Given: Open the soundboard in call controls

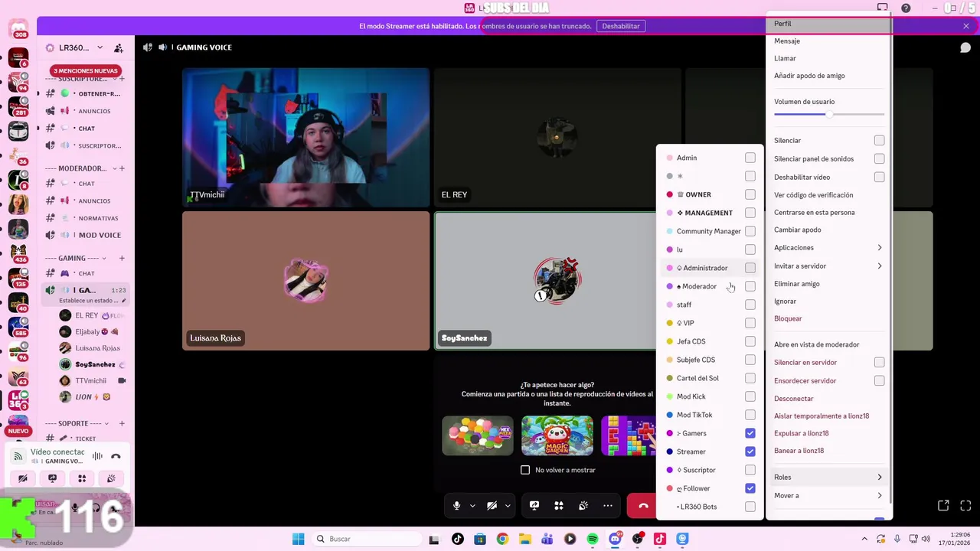Looking at the screenshot, I should click(x=583, y=506).
